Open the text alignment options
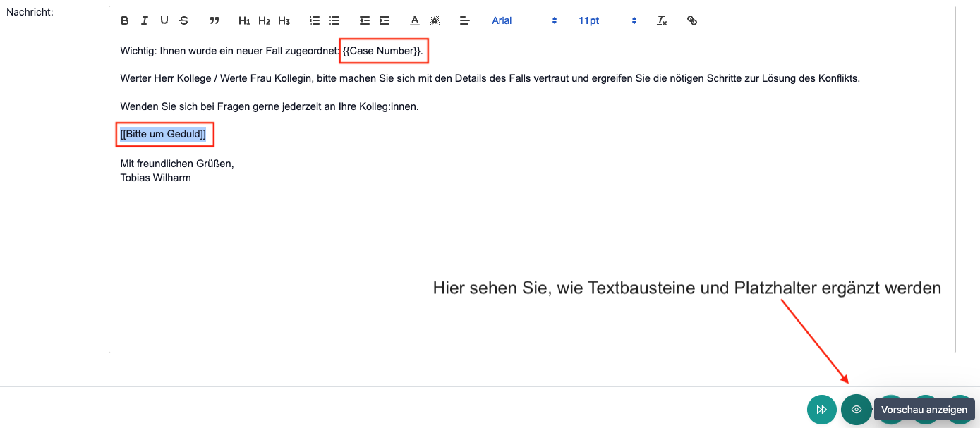Image resolution: width=980 pixels, height=428 pixels. point(465,20)
